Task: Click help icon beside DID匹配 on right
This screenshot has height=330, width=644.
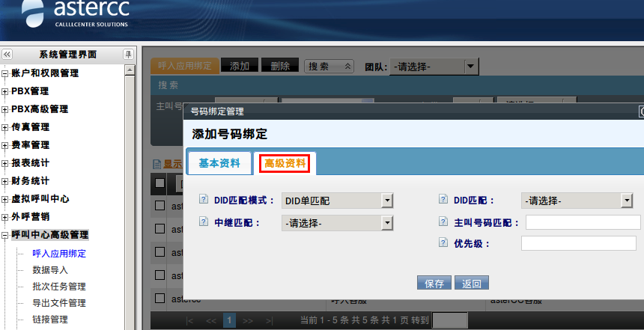Action: 443,201
